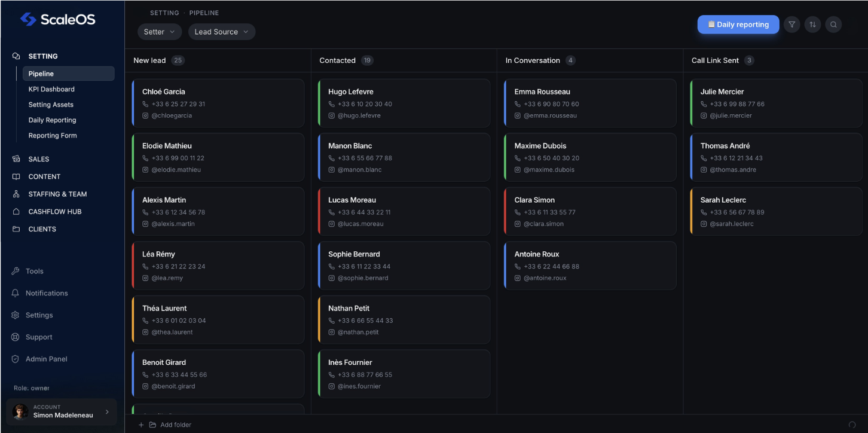The width and height of the screenshot is (868, 433).
Task: Click the filter funnel icon
Action: coord(791,25)
